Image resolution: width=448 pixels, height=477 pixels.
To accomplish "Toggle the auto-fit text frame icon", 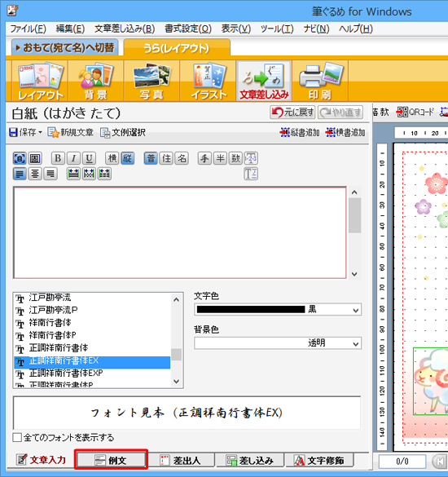I will coord(20,158).
